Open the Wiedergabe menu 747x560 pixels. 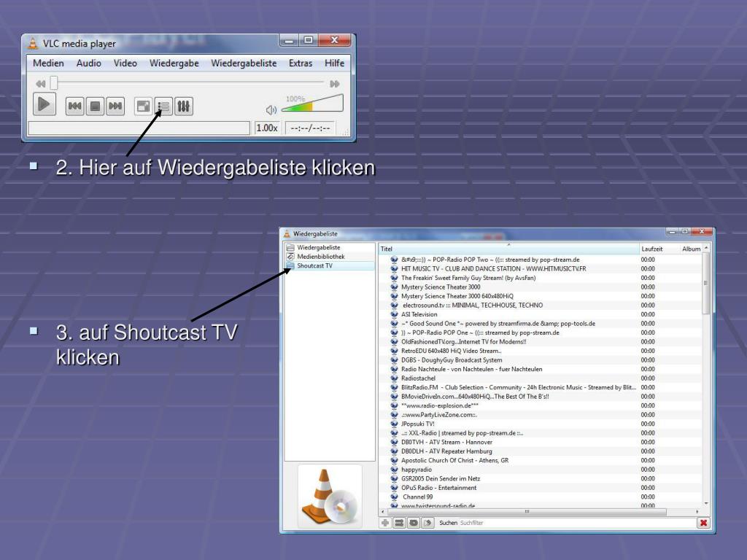[x=174, y=63]
